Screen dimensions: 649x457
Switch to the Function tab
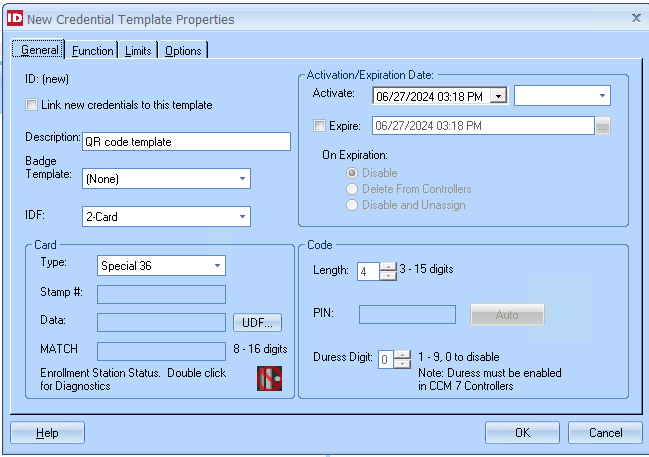click(x=92, y=51)
